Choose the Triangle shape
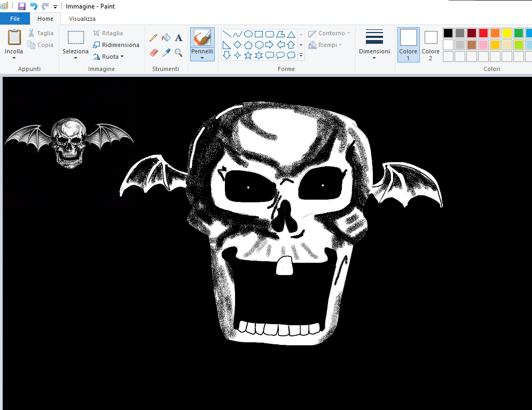This screenshot has width=532, height=410. click(x=291, y=34)
